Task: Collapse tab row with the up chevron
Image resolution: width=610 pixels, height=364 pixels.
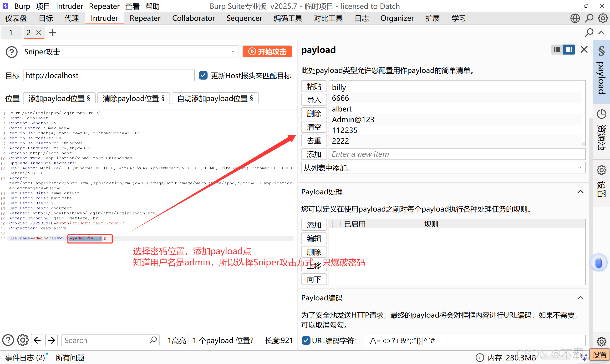Action: coord(601,33)
